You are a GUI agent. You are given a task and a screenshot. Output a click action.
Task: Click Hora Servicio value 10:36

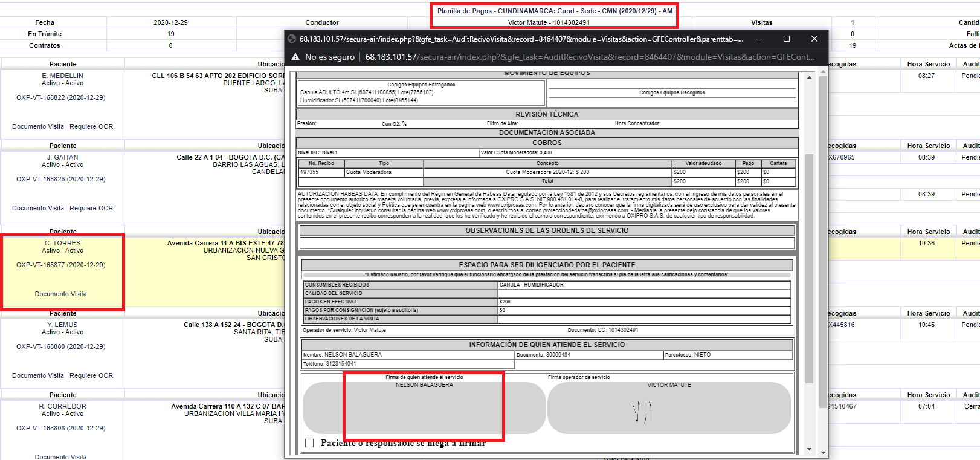926,243
